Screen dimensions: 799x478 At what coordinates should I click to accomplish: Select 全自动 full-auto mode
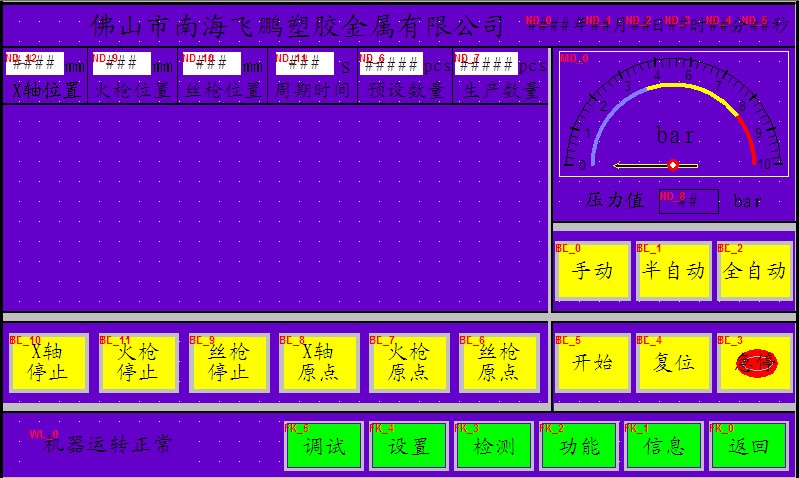point(755,271)
